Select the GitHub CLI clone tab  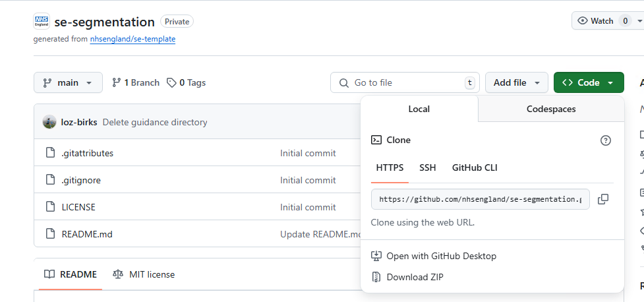tap(475, 167)
